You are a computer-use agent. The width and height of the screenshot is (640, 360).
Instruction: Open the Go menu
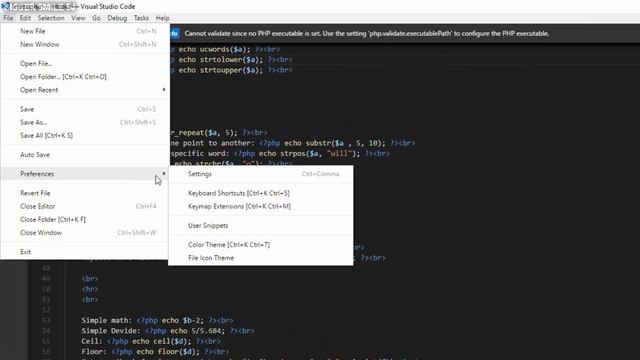[x=96, y=18]
